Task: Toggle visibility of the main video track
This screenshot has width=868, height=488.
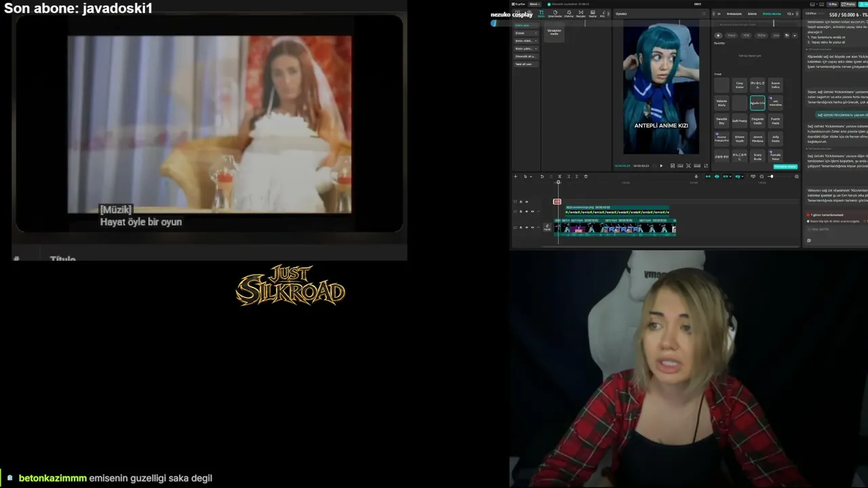Action: (526, 228)
